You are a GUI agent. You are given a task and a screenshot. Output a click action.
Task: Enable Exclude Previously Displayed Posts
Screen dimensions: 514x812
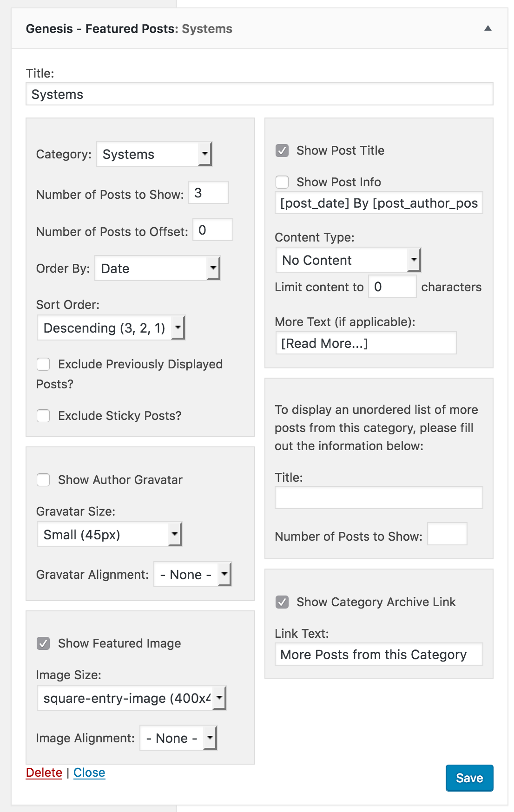point(44,364)
